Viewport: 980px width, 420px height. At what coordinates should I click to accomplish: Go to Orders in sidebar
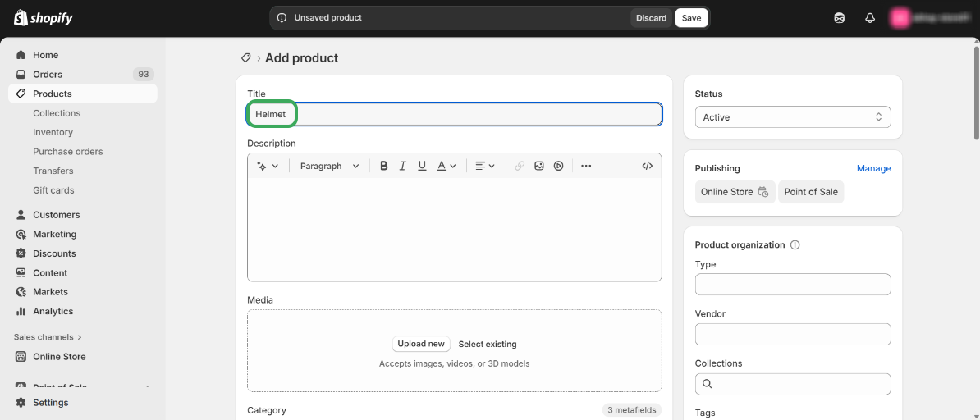tap(48, 75)
